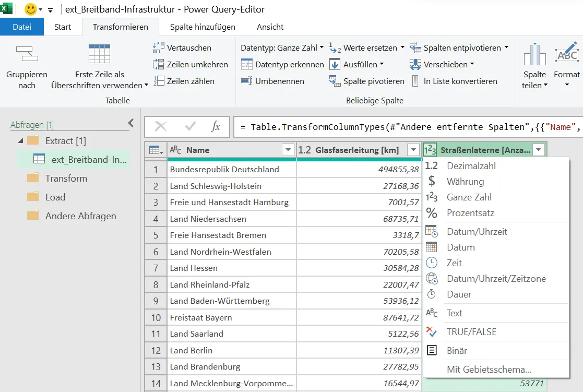
Task: Choose Zeit from the type menu
Action: (496, 263)
